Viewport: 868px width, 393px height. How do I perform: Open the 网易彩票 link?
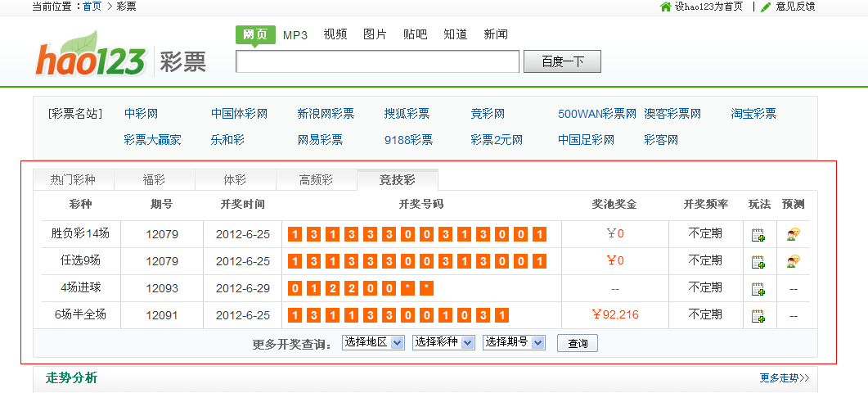[x=320, y=140]
